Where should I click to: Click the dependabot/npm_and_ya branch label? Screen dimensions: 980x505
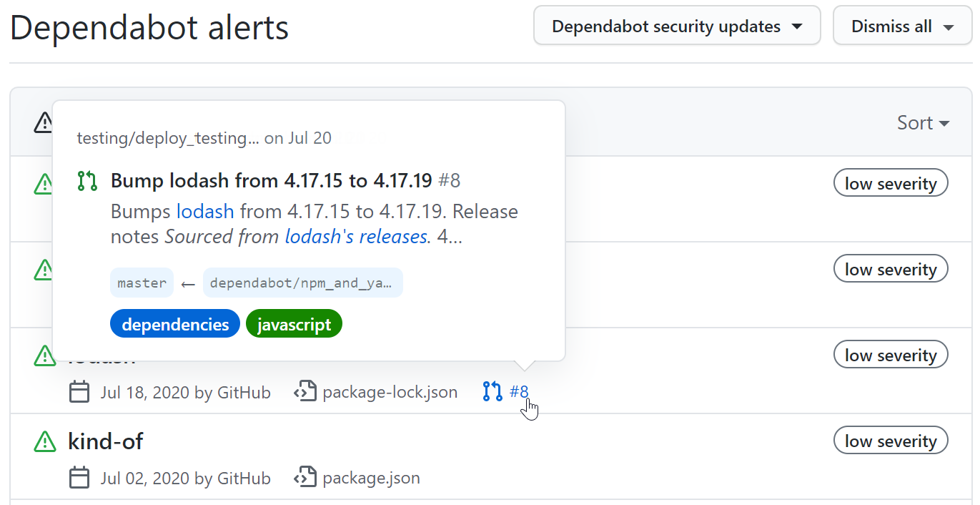[x=302, y=283]
